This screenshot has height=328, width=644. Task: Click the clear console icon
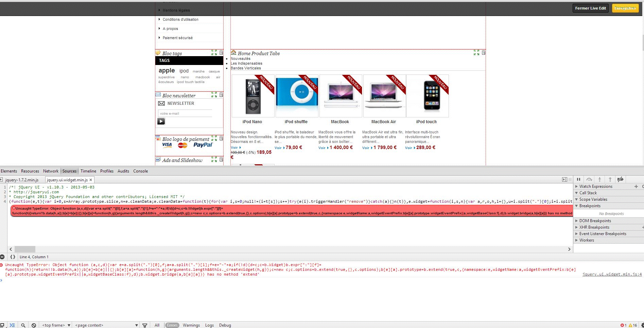(34, 325)
